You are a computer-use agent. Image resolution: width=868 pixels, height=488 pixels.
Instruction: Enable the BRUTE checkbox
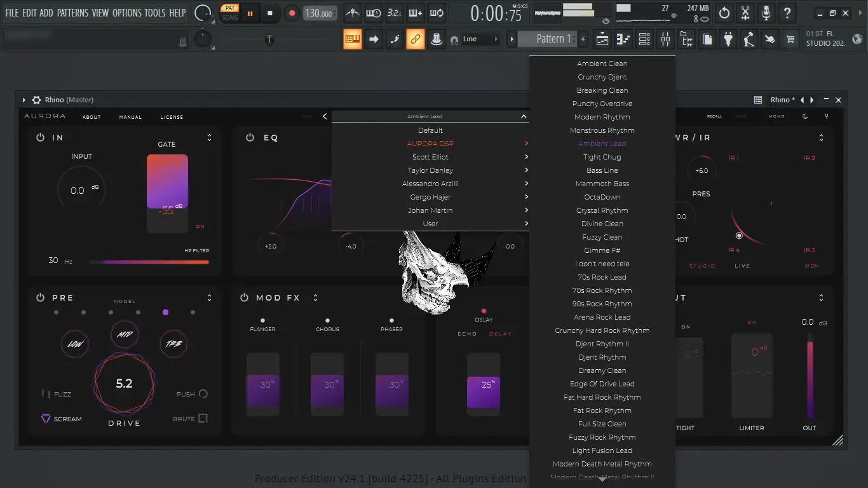[x=203, y=418]
